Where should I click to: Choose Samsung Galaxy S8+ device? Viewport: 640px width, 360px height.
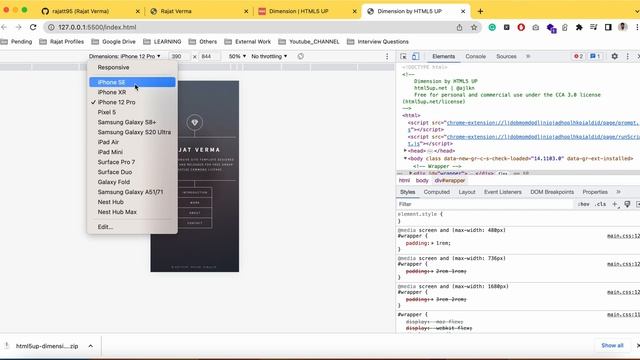click(x=132, y=122)
